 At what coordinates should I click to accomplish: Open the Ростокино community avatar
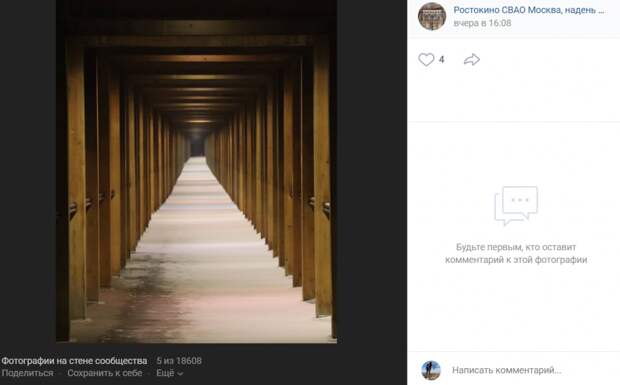coord(432,16)
